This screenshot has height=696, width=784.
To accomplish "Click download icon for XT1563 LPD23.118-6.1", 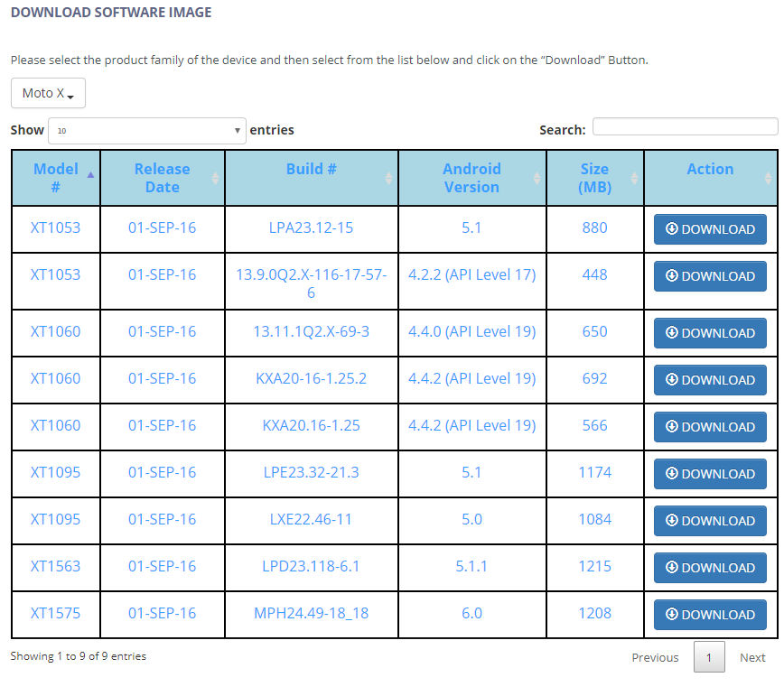I will (671, 567).
